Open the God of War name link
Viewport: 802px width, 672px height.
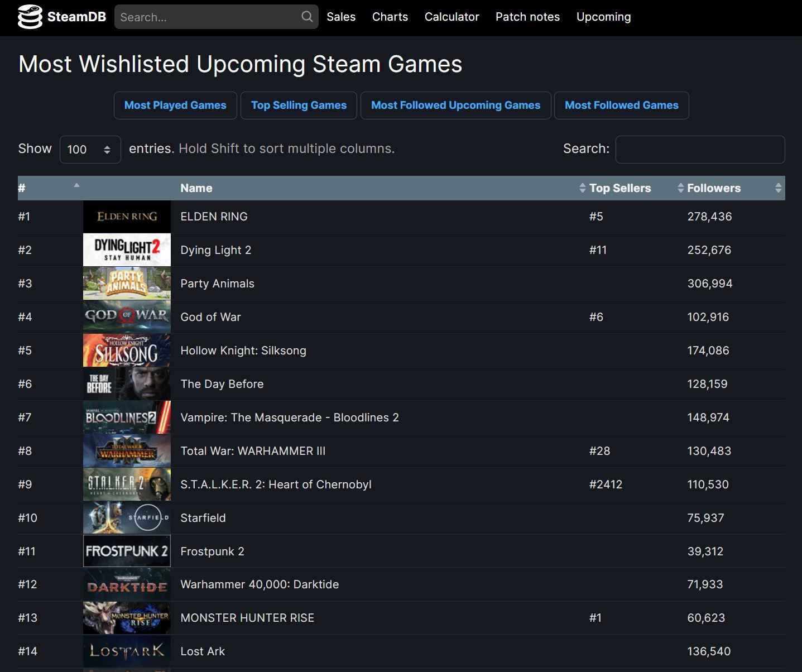(210, 317)
